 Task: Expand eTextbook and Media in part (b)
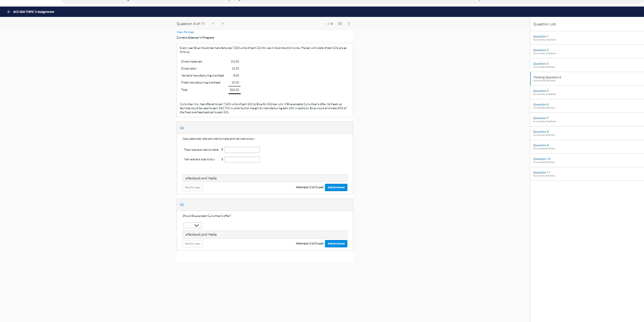(x=265, y=235)
